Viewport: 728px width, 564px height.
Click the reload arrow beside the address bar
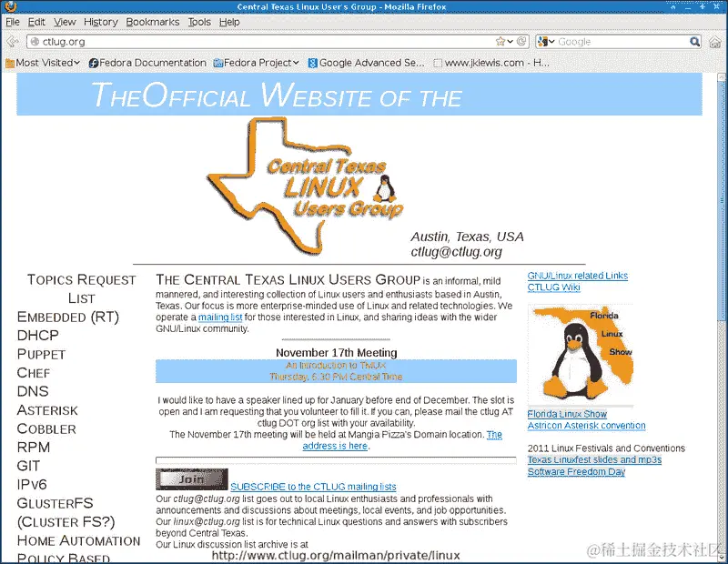click(521, 42)
